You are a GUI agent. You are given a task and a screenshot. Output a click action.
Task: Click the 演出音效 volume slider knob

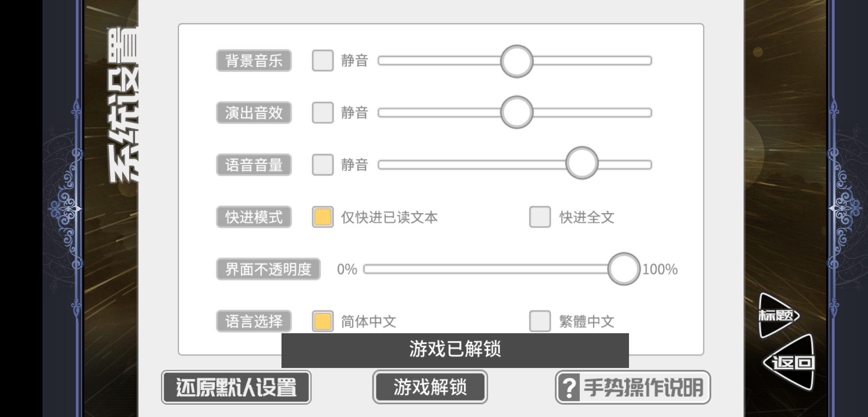click(x=517, y=112)
